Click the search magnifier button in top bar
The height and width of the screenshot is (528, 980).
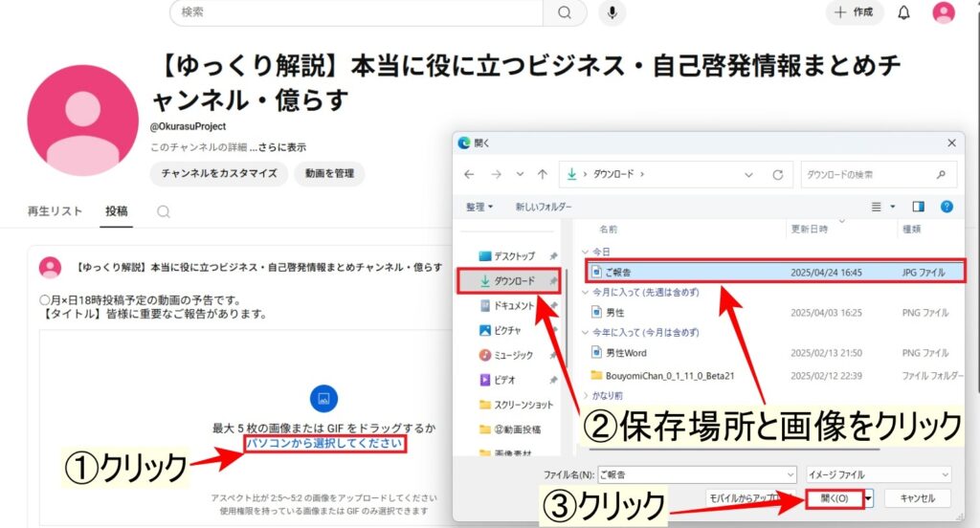pyautogui.click(x=565, y=12)
